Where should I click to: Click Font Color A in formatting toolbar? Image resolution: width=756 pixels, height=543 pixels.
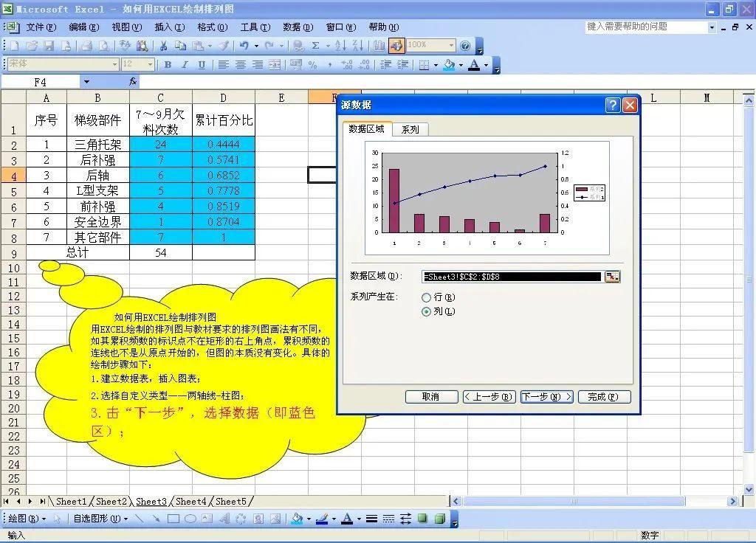[x=475, y=65]
